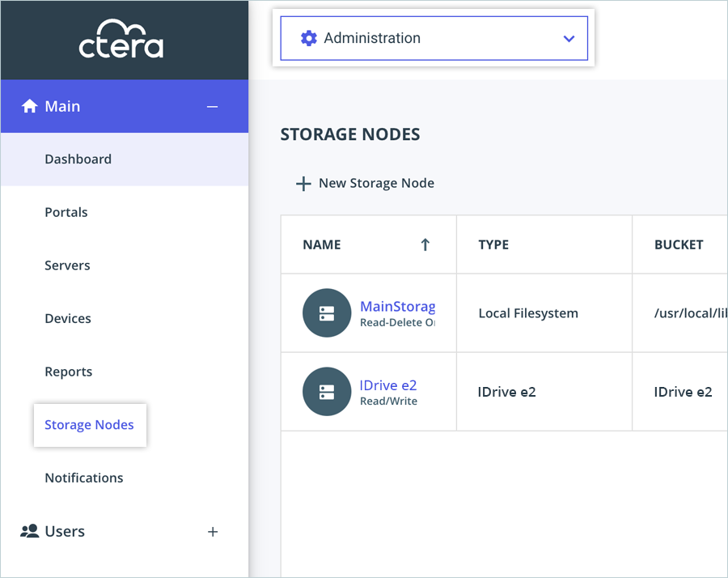
Task: Click the Users group icon
Action: [x=30, y=531]
